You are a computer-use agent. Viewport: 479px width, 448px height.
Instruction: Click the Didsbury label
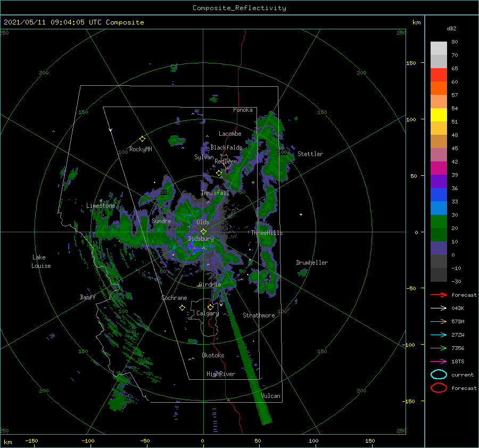201,239
